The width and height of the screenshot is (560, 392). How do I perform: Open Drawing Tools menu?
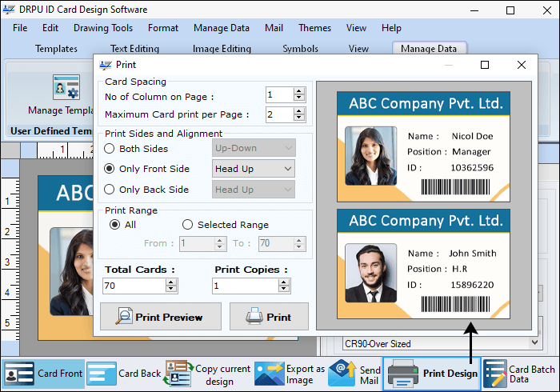pyautogui.click(x=103, y=28)
